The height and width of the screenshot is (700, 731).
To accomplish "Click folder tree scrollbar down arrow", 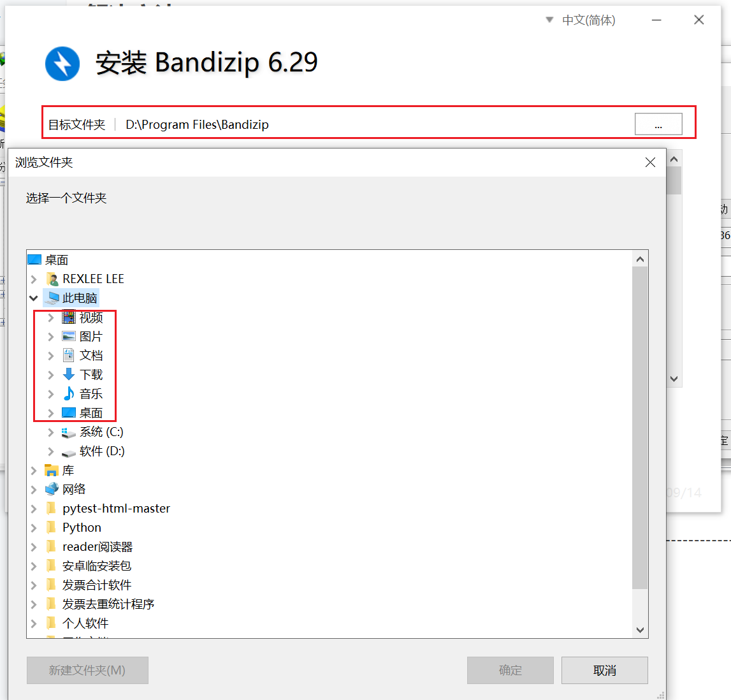I will point(640,630).
